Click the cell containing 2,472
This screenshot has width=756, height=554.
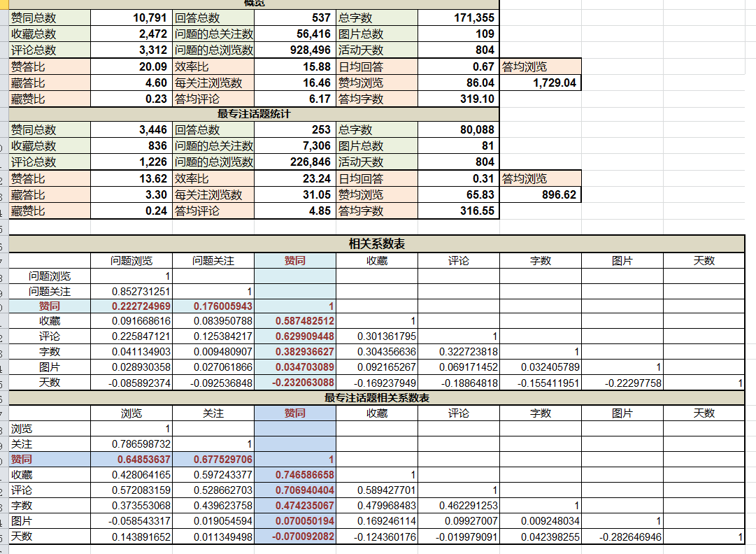(x=131, y=34)
